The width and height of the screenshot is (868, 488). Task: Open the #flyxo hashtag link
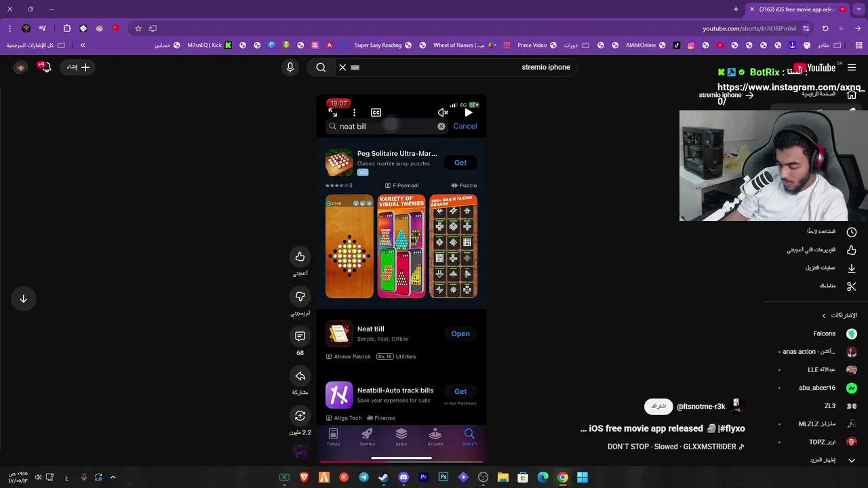click(x=732, y=428)
